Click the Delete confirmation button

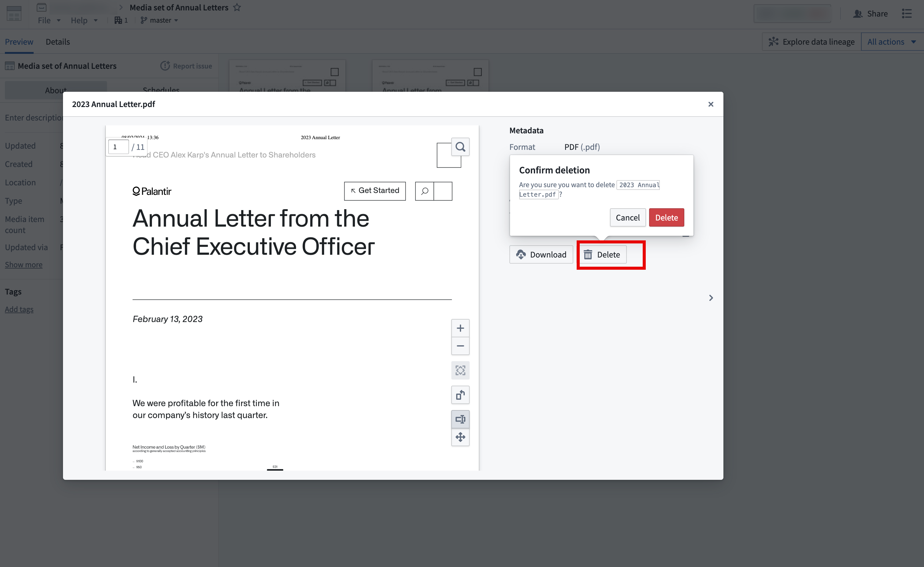(667, 217)
